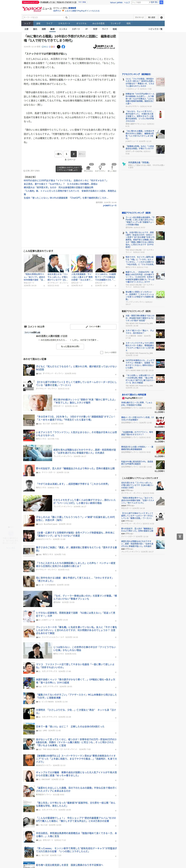Open the ライブ navigation tab
The width and height of the screenshot is (186, 868).
(x=49, y=24)
